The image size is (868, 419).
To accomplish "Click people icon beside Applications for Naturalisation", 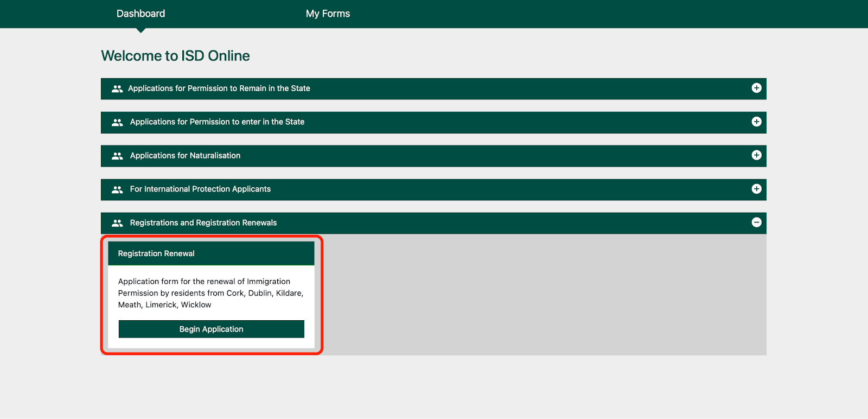I will click(117, 156).
